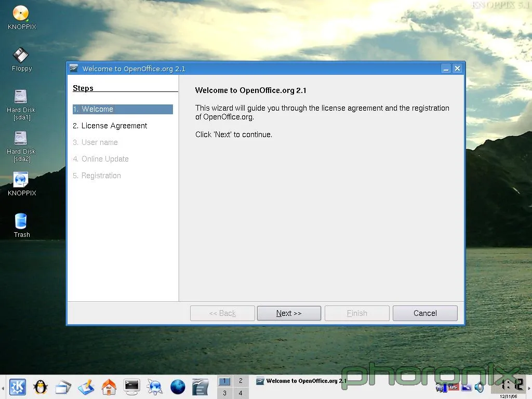Open the Home folder panel icon
Viewport: 532px width, 399px height.
(109, 387)
